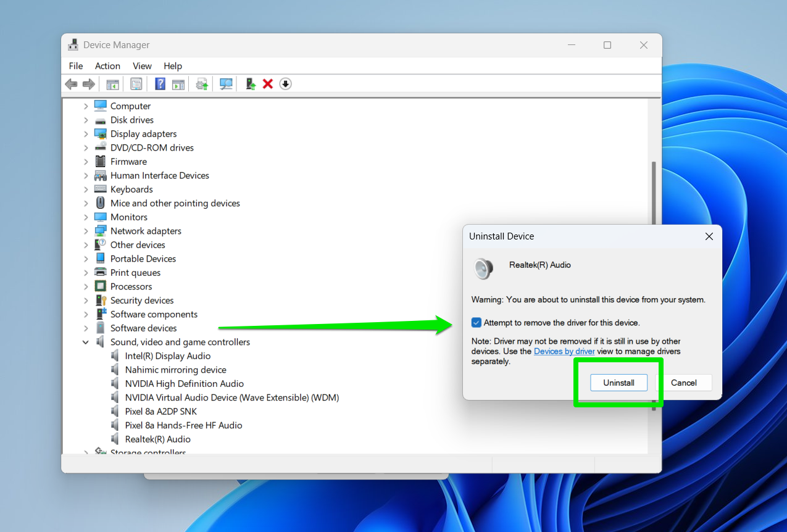Select the Disk drives label
The height and width of the screenshot is (532, 787).
pos(132,120)
